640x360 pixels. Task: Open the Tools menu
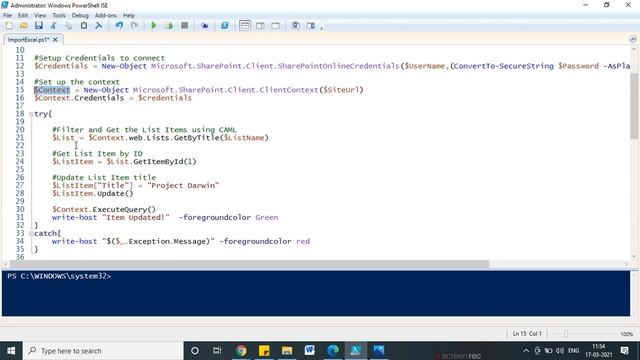[59, 16]
